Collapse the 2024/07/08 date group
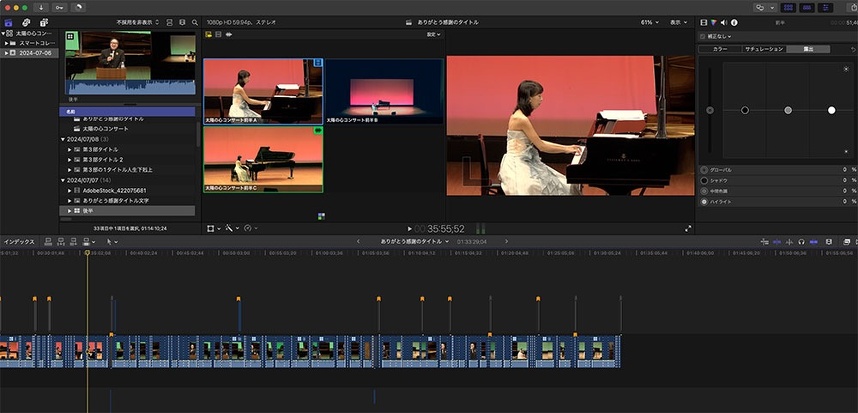858x413 pixels. 63,139
